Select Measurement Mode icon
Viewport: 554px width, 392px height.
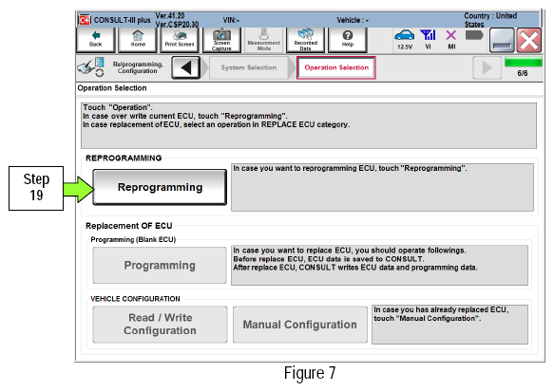pyautogui.click(x=264, y=40)
